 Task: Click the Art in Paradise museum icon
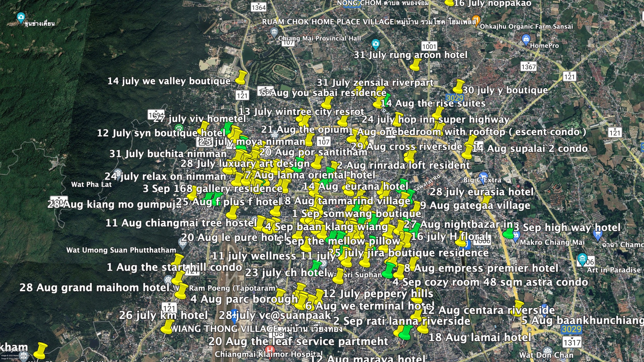tap(582, 260)
